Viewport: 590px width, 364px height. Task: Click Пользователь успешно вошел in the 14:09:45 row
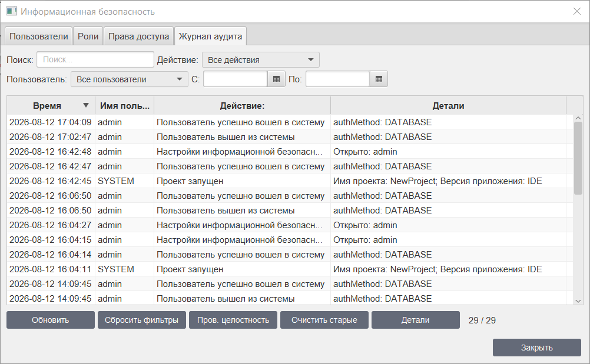click(240, 284)
